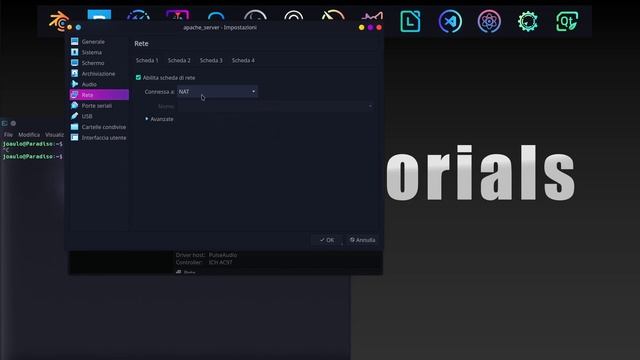The image size is (640, 360).
Task: Open the Connessa a NAT dropdown
Action: click(217, 91)
